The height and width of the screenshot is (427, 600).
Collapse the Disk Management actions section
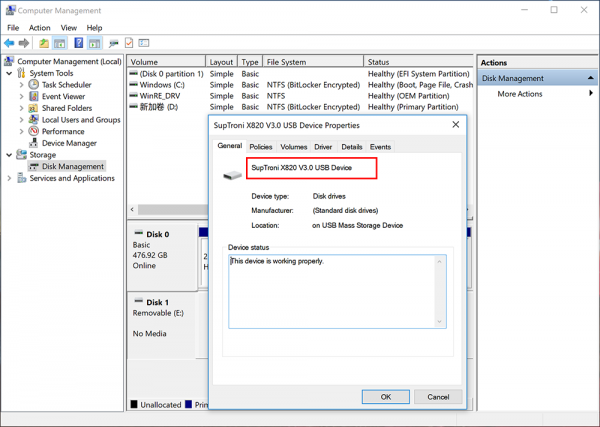coord(590,78)
